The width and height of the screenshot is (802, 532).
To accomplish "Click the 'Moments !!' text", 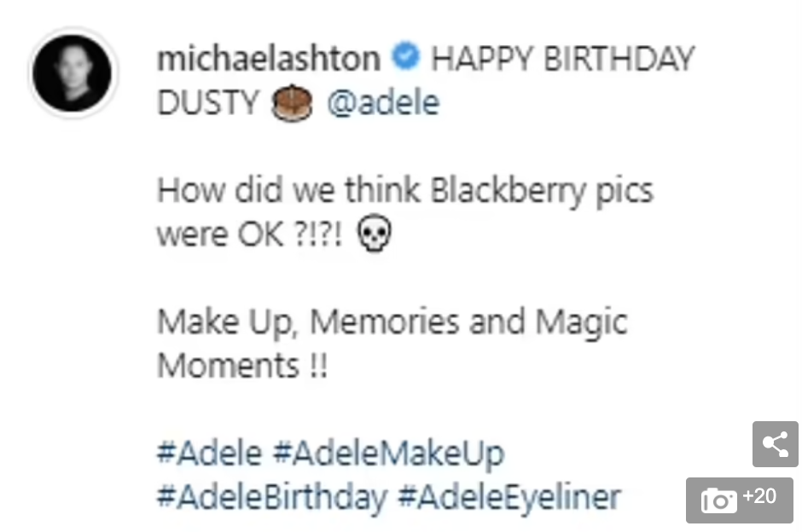I will point(242,366).
